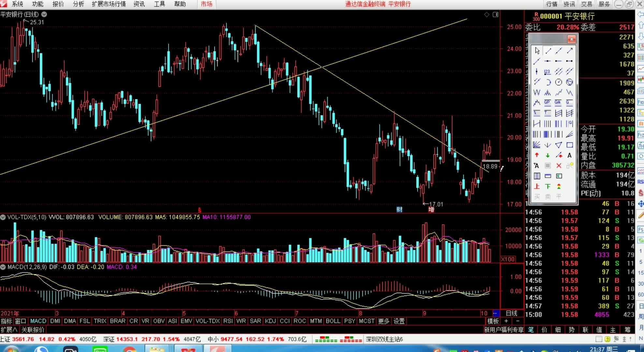
Task: Select the GA line tool
Action: click(x=559, y=103)
